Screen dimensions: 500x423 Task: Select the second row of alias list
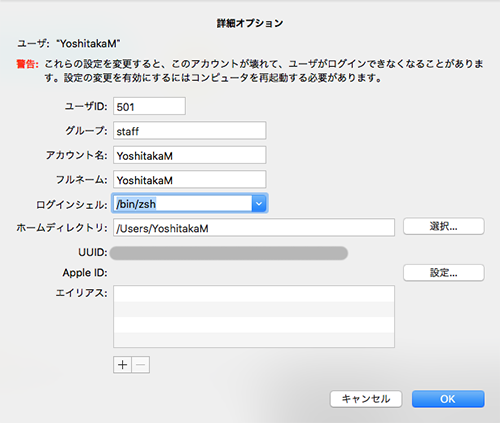(254, 309)
